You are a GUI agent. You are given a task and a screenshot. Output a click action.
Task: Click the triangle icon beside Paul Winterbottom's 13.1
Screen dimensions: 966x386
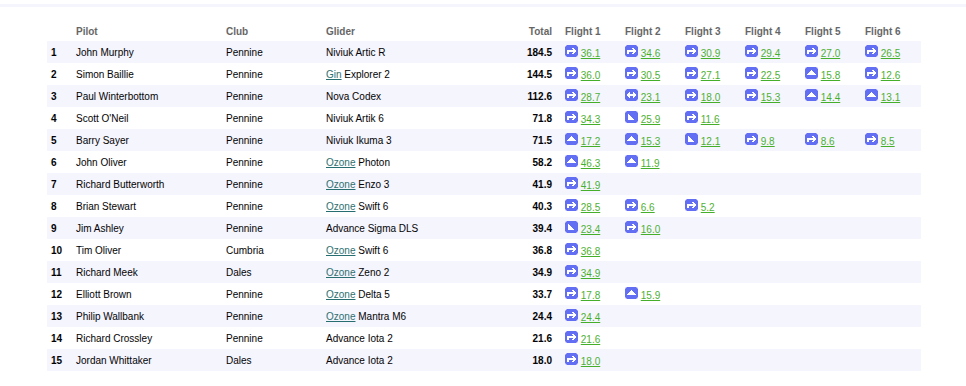tap(872, 95)
